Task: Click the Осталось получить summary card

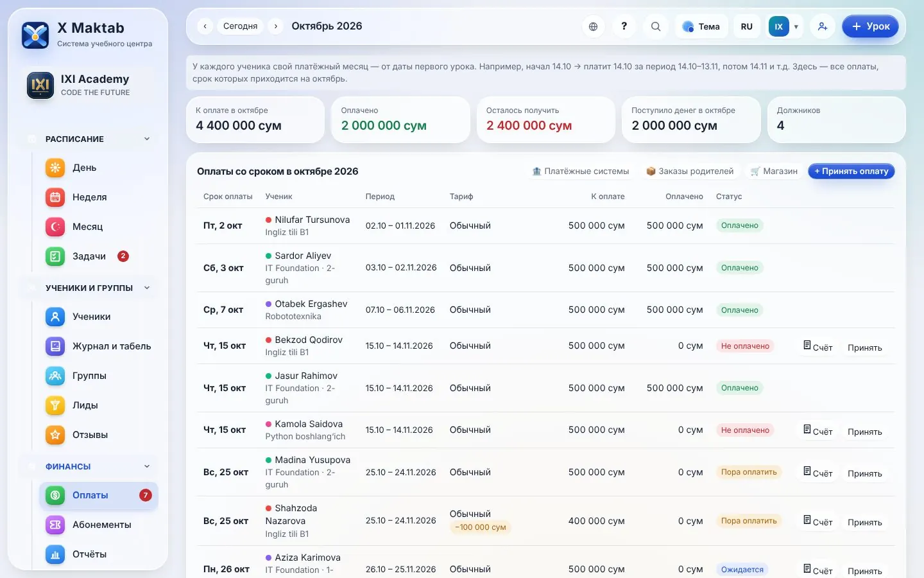Action: click(546, 119)
